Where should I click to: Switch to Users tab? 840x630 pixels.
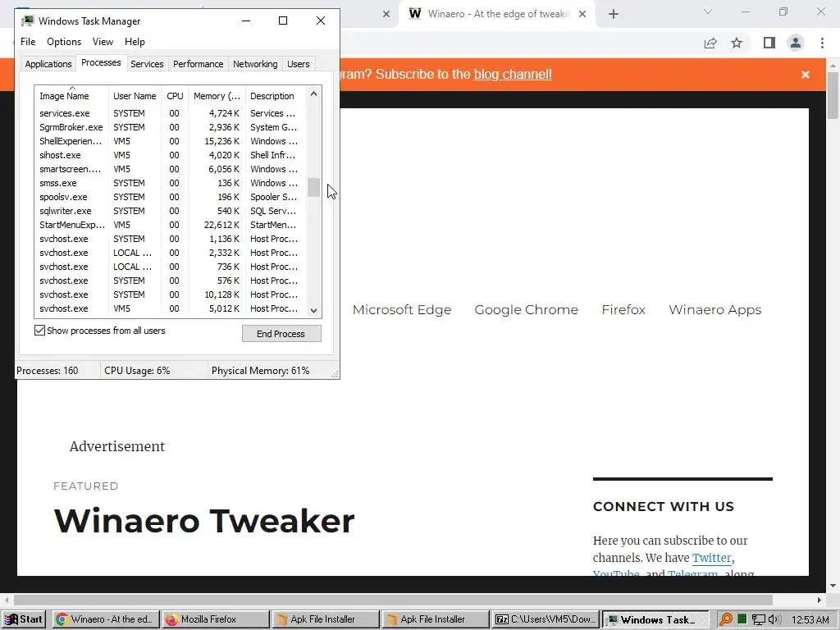tap(298, 64)
